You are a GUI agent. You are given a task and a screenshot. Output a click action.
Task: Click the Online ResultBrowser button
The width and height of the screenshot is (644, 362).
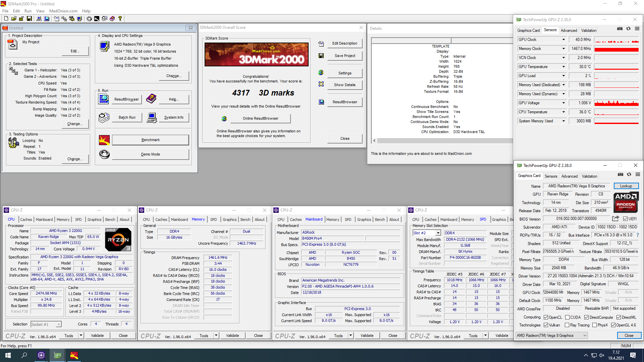click(x=261, y=118)
